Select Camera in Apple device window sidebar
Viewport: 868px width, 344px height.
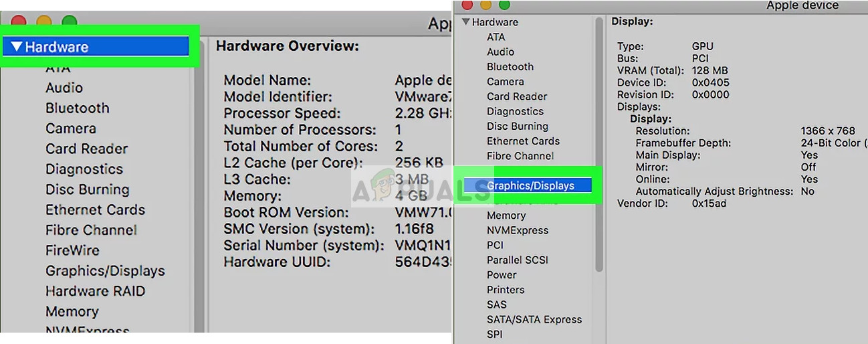coord(506,82)
